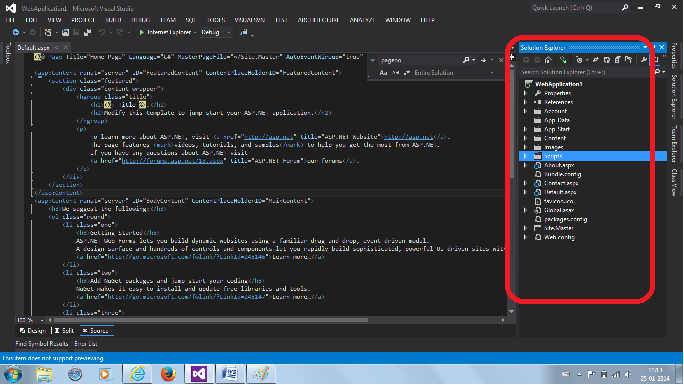Open the Entire Solution scope dropdown
The image size is (684, 385).
pyautogui.click(x=492, y=73)
